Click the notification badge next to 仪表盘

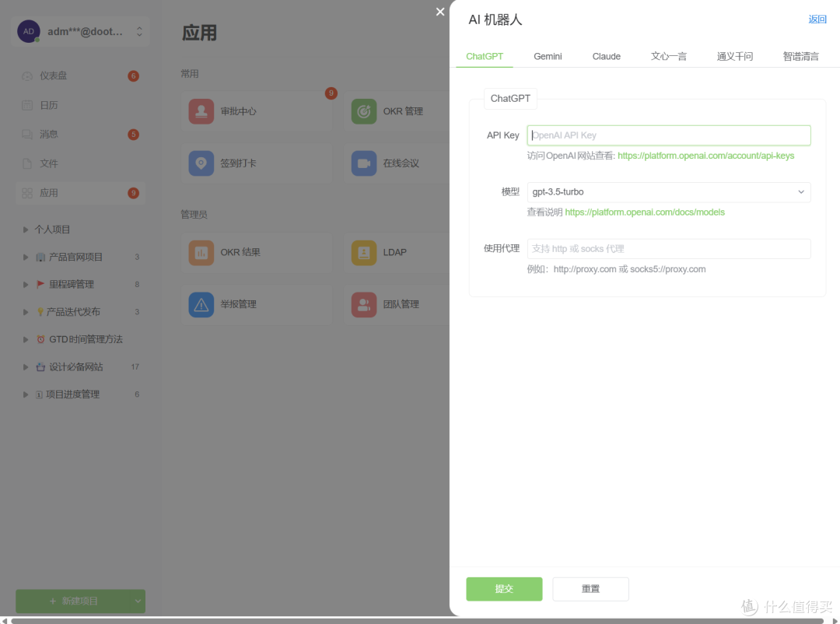134,76
